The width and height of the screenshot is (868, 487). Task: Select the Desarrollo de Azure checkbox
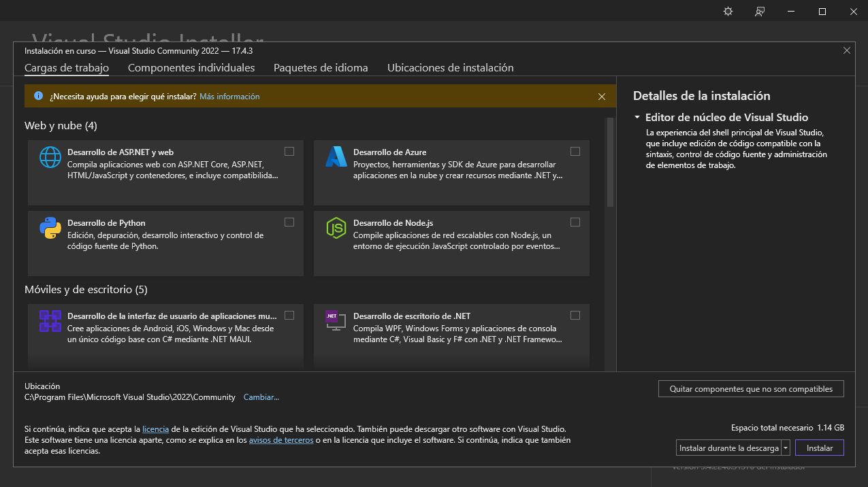point(575,151)
